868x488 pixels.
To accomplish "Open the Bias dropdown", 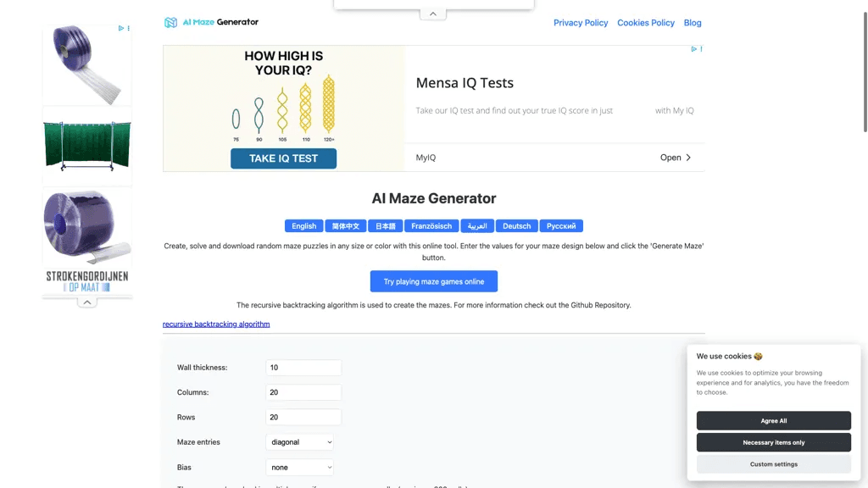I will (x=299, y=467).
